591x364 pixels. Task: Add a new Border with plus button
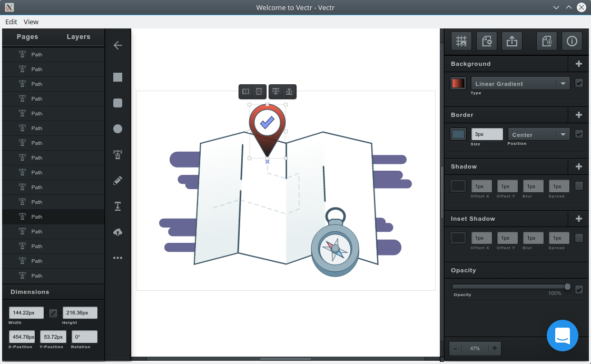pyautogui.click(x=579, y=115)
